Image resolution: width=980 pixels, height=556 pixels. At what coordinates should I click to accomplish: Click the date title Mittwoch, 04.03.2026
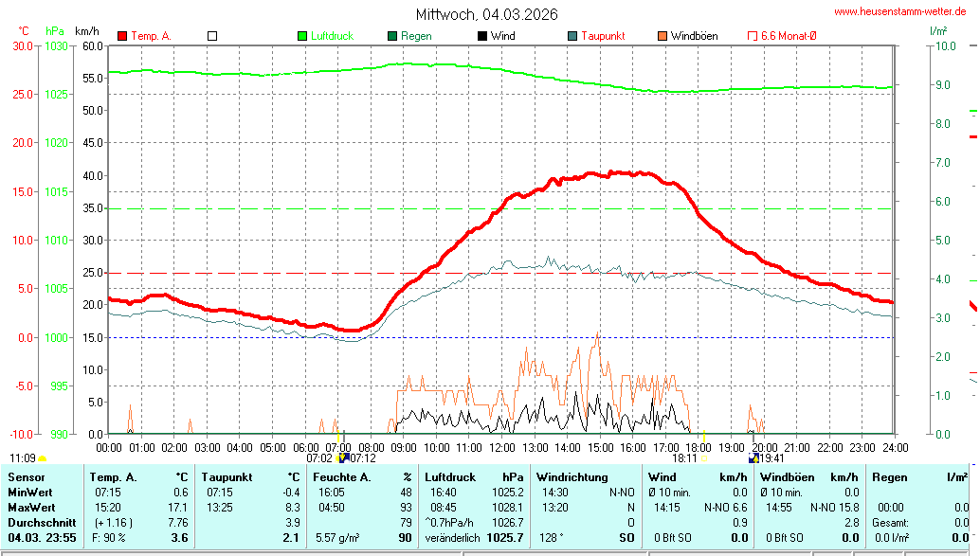pyautogui.click(x=486, y=14)
